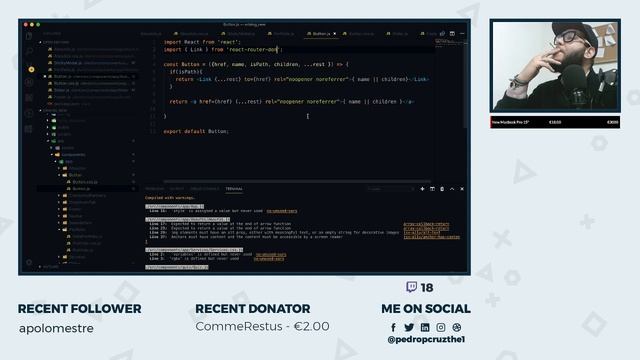Open changes icon in editor title bar
This screenshot has width=640, height=360.
(442, 33)
